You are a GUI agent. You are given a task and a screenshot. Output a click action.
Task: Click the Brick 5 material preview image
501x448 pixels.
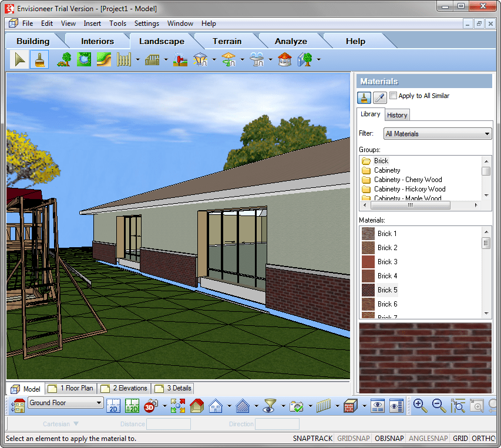pyautogui.click(x=425, y=358)
